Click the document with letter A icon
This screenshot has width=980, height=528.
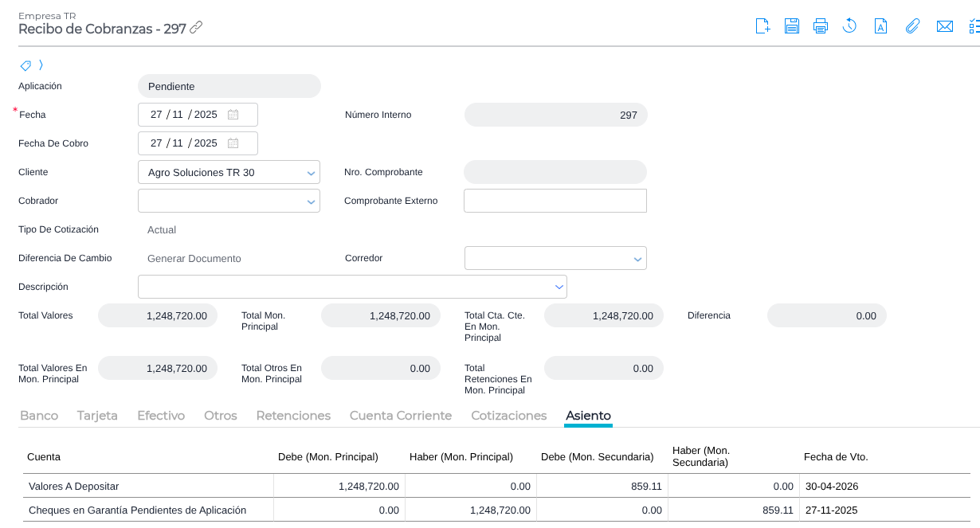(880, 26)
